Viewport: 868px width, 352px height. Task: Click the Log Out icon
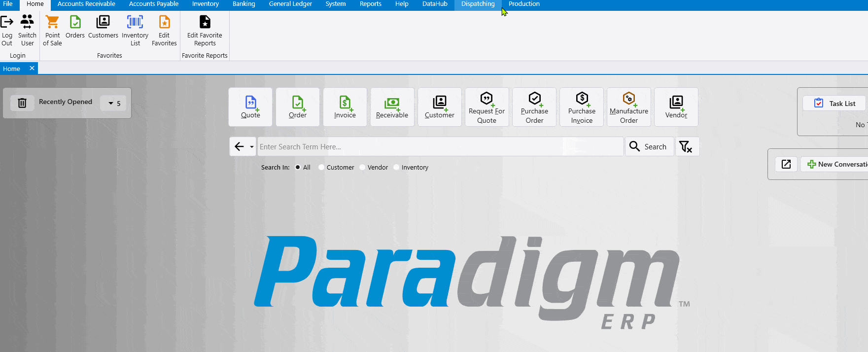(x=7, y=22)
